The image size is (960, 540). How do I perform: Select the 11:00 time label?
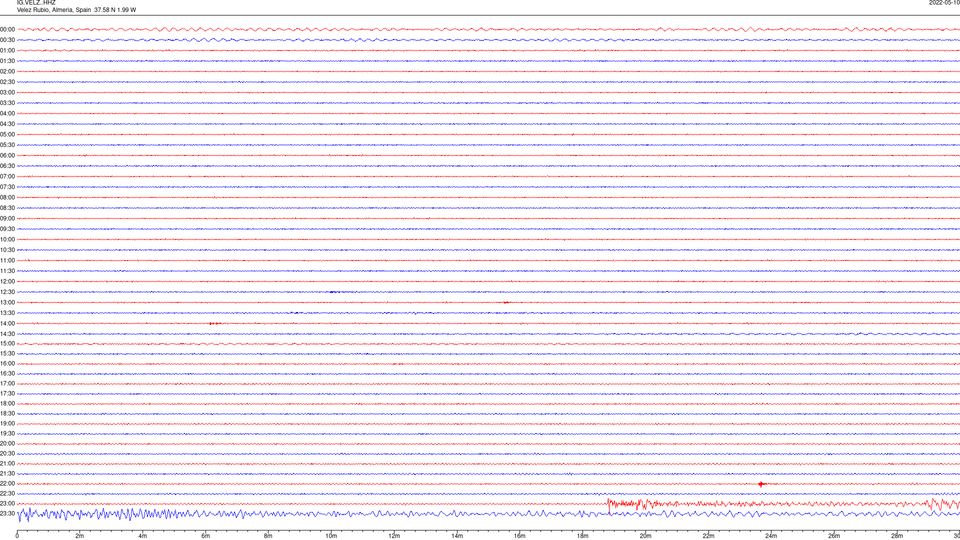point(7,261)
